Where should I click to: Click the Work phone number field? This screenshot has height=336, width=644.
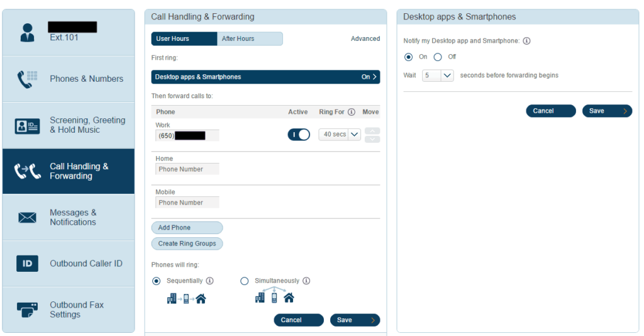pyautogui.click(x=187, y=135)
